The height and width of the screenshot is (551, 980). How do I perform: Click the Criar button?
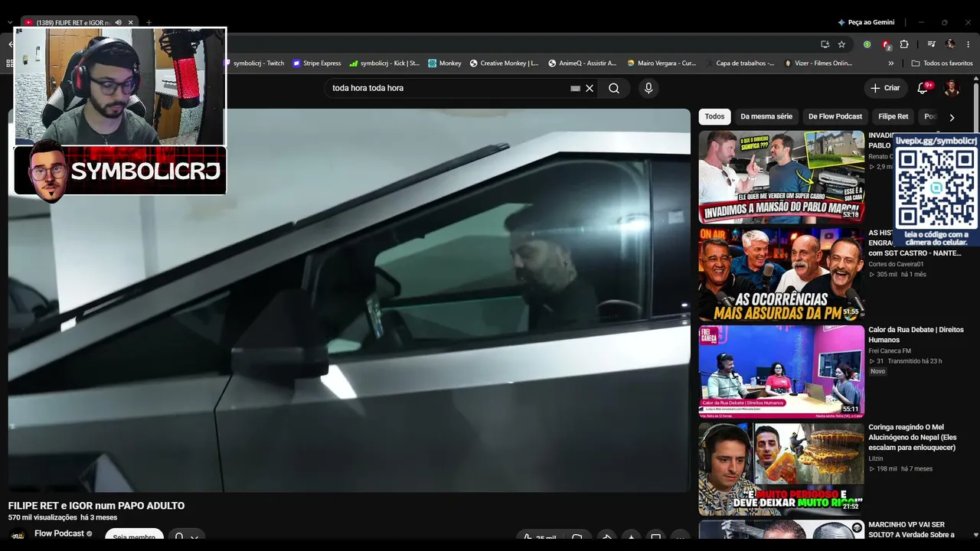coord(885,88)
